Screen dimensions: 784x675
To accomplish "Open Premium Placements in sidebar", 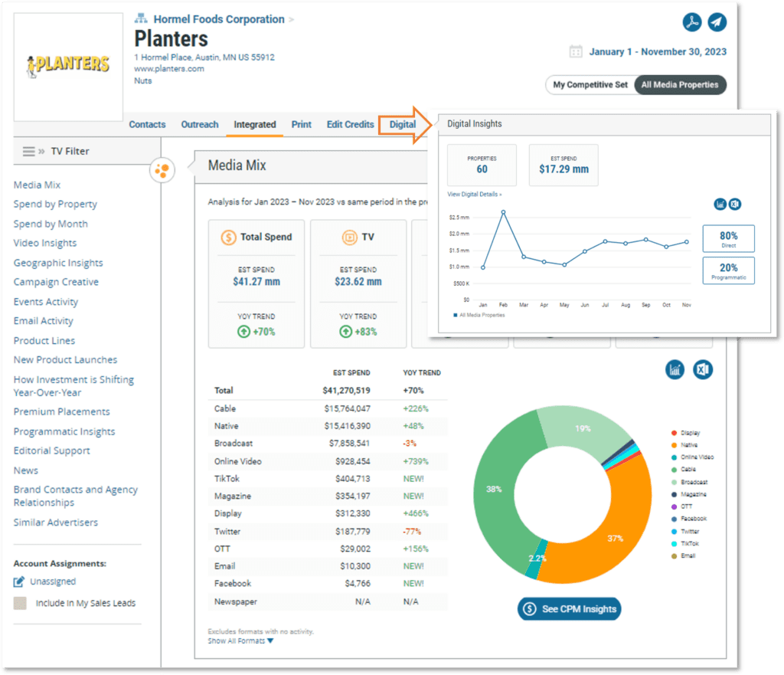I will pos(61,411).
